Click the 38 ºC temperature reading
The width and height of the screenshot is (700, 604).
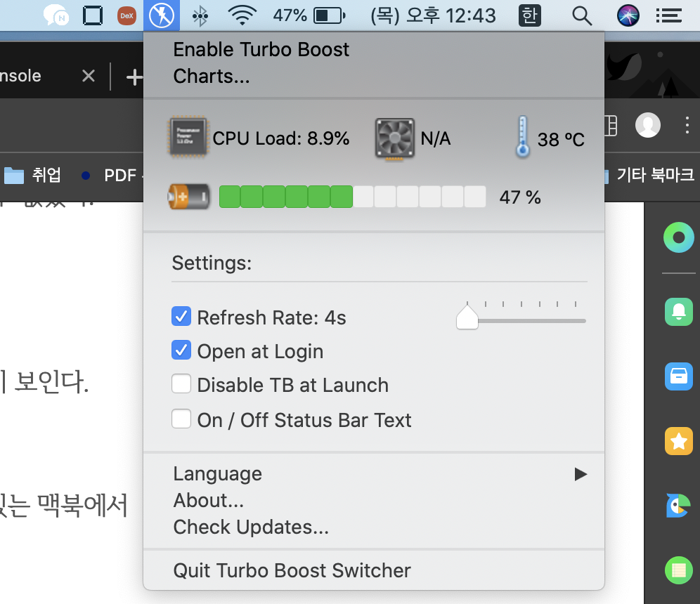[561, 140]
